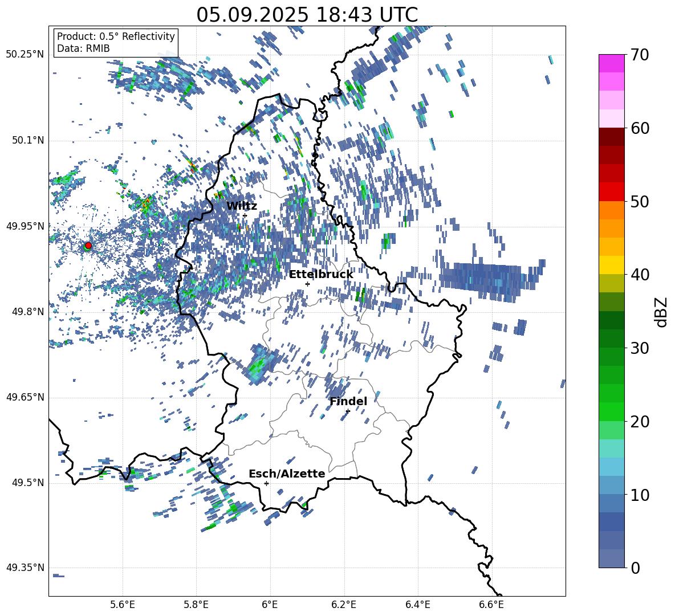Click the red radar site marker
Viewport: 675px width, 616px height.
(88, 246)
